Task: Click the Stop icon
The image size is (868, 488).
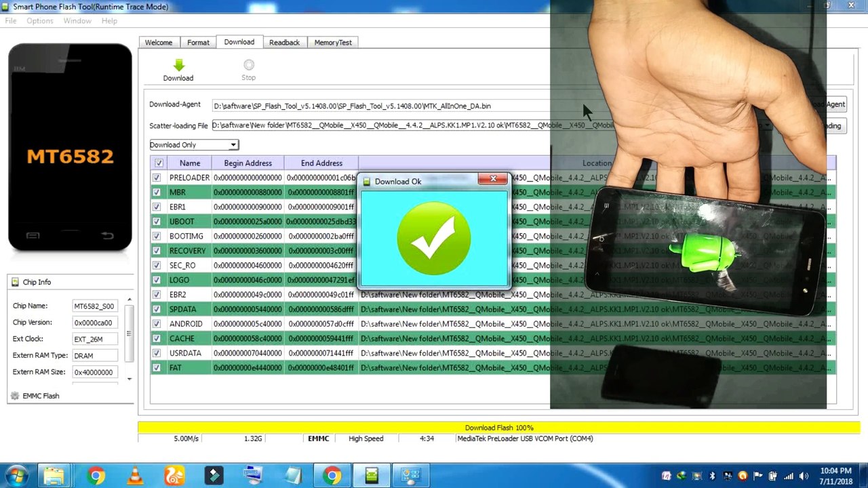Action: (249, 65)
